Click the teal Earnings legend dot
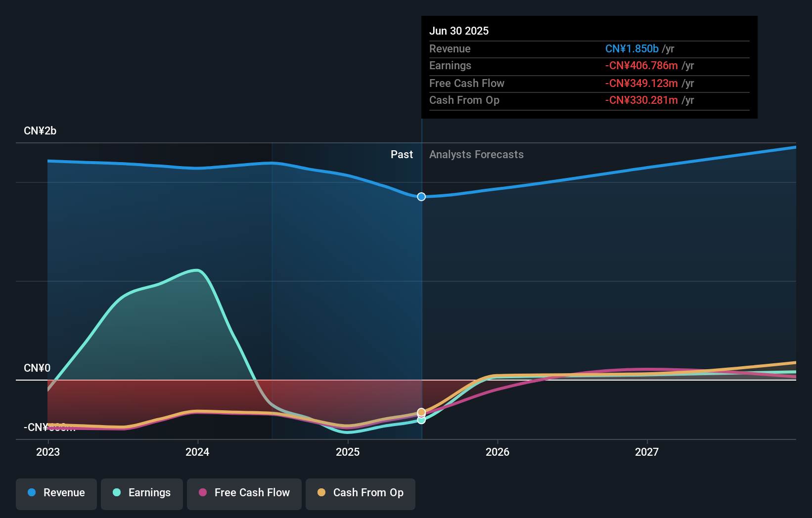This screenshot has width=812, height=518. [x=118, y=493]
